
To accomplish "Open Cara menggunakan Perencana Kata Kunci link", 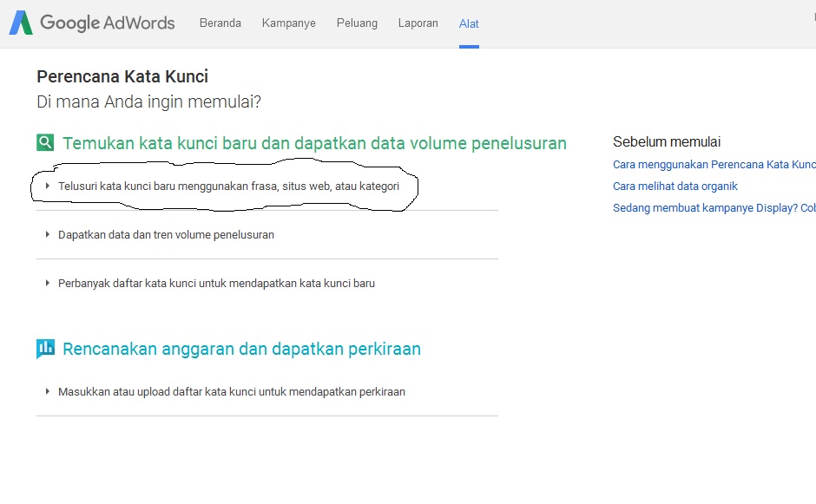I will point(714,164).
